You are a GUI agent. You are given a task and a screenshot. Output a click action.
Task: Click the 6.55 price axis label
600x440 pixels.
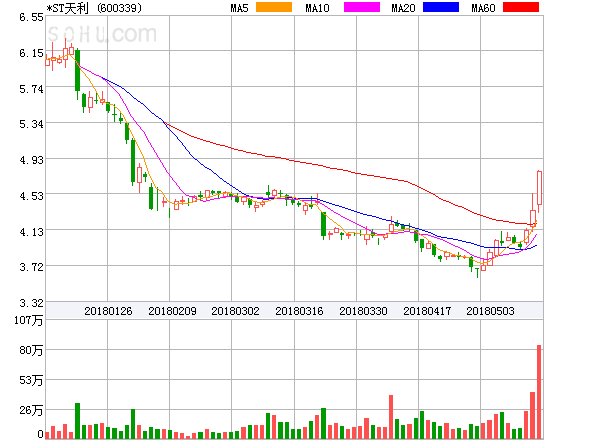click(31, 17)
